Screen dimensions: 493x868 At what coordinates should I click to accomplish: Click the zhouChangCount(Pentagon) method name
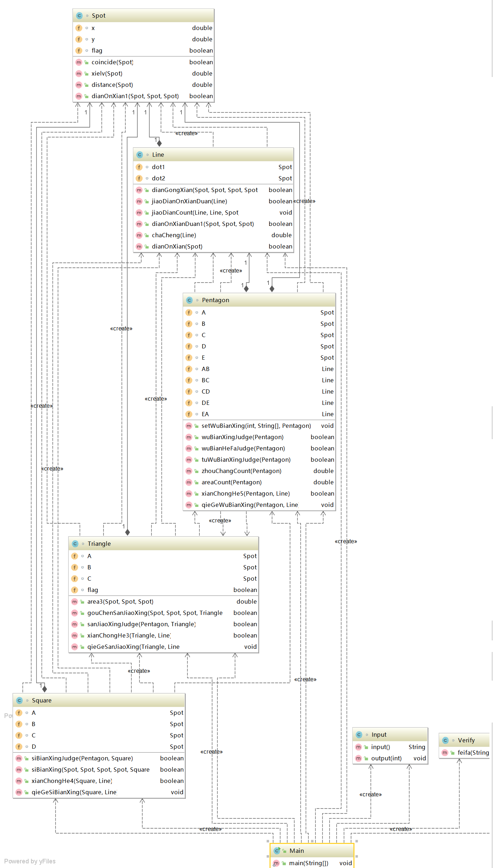pyautogui.click(x=242, y=471)
